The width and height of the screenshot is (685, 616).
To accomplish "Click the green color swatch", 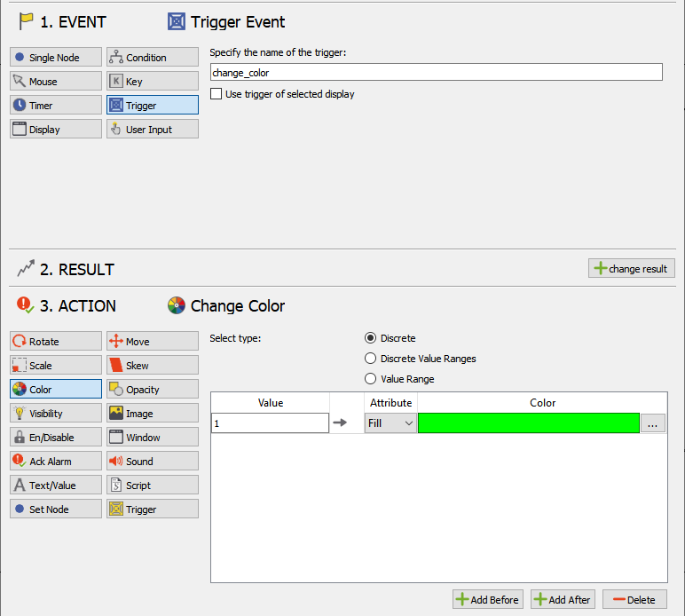I will tap(528, 423).
